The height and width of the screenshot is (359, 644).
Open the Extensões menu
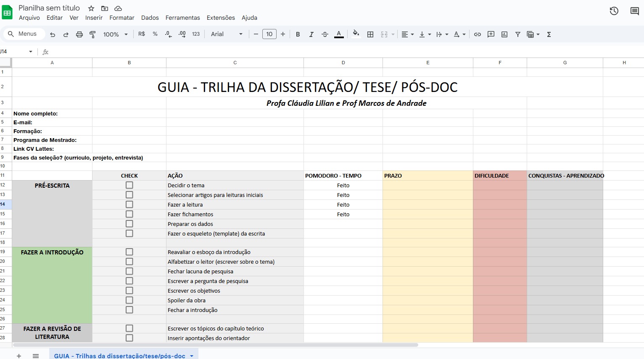[220, 18]
